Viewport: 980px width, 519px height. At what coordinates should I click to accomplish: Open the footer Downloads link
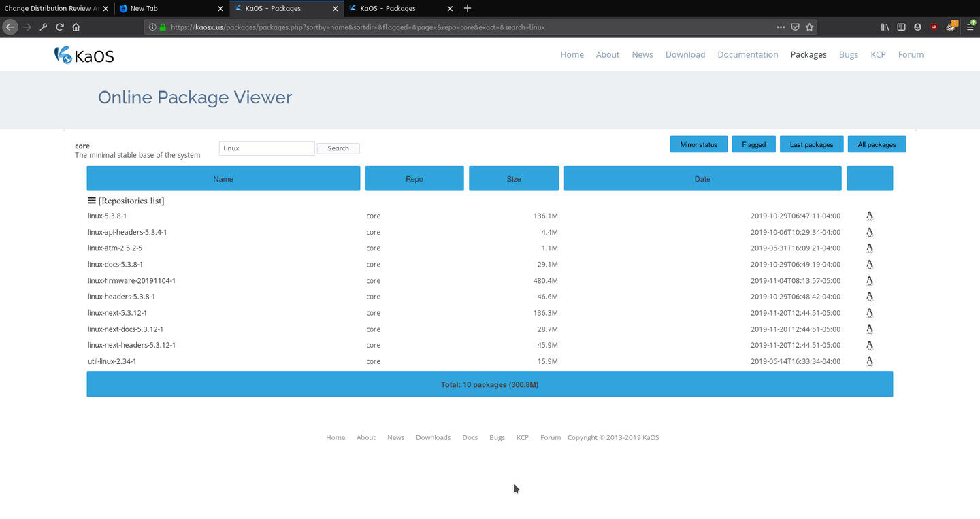[x=433, y=437]
